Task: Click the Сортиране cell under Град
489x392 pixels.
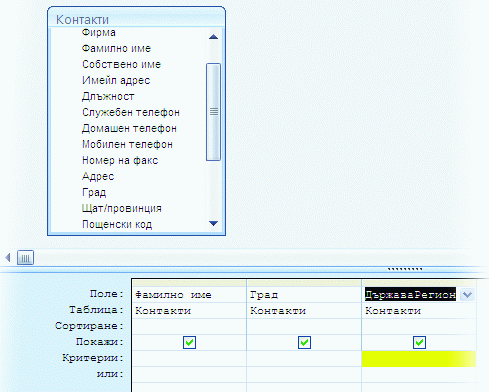Action: 304,327
